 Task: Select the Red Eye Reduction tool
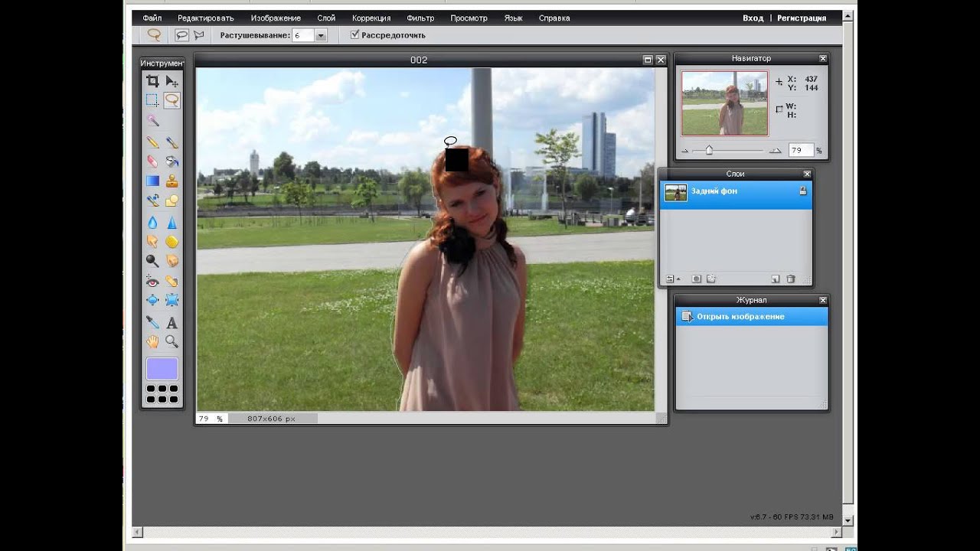pos(152,281)
